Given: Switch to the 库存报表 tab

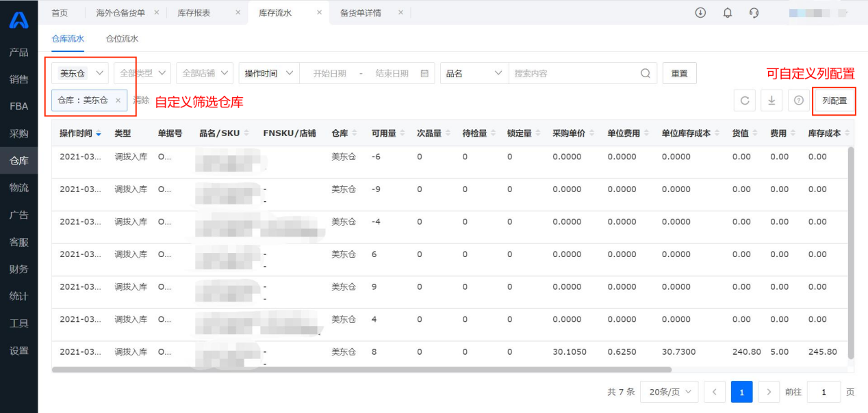Looking at the screenshot, I should [194, 12].
